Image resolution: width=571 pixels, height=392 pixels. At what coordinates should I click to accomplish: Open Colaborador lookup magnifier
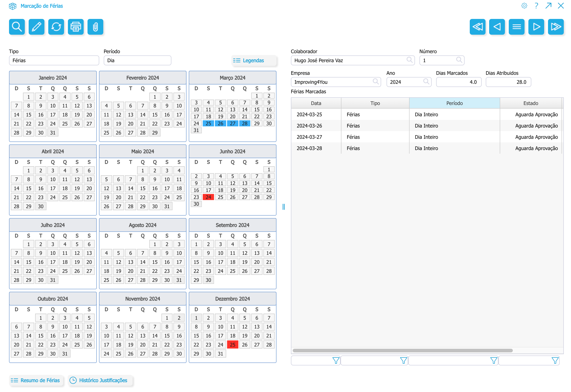(x=409, y=60)
